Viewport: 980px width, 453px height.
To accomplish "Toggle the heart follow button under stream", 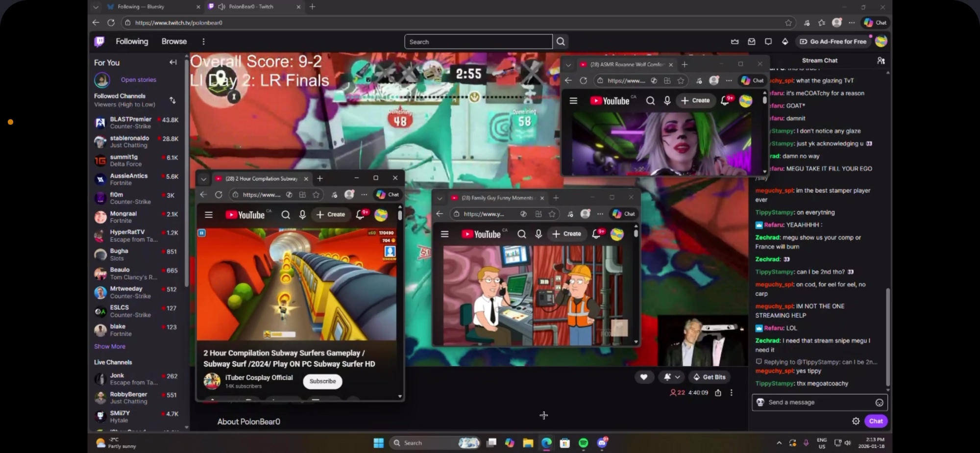I will (644, 377).
